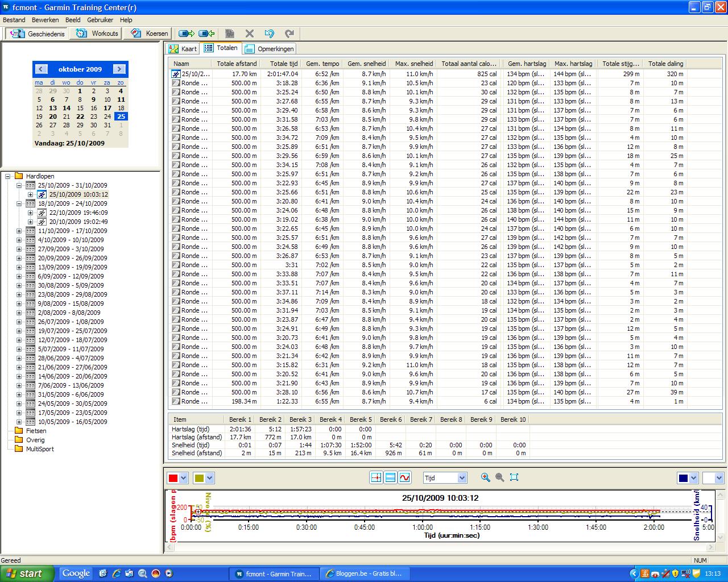This screenshot has width=728, height=582.
Task: Collapse week 18/10/2009 - 24/10/2009 node
Action: (19, 203)
